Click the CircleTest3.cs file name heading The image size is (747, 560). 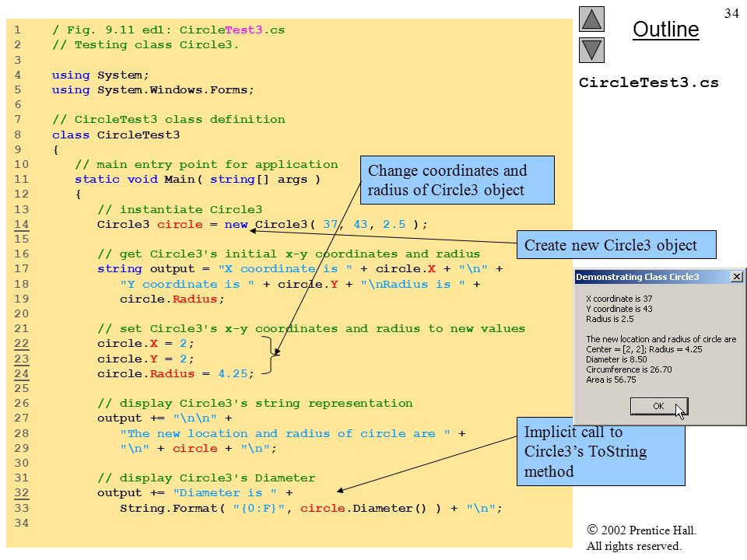pos(648,83)
